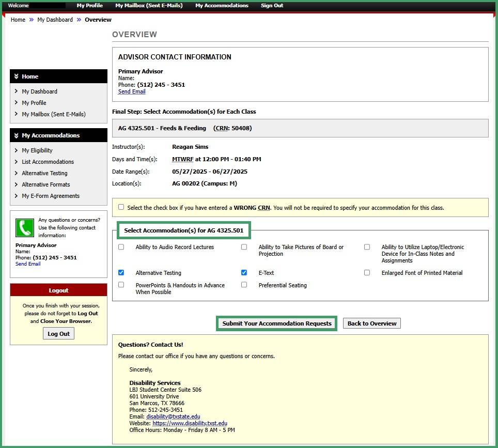This screenshot has height=448, width=498.
Task: Click the date range 05/27/2025 - 06/27/2025
Action: 210,172
